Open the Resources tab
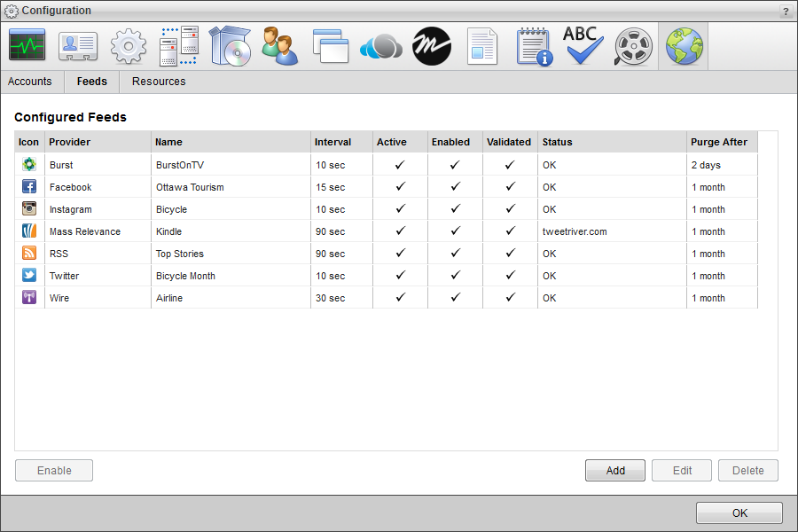The image size is (798, 532). (x=158, y=81)
